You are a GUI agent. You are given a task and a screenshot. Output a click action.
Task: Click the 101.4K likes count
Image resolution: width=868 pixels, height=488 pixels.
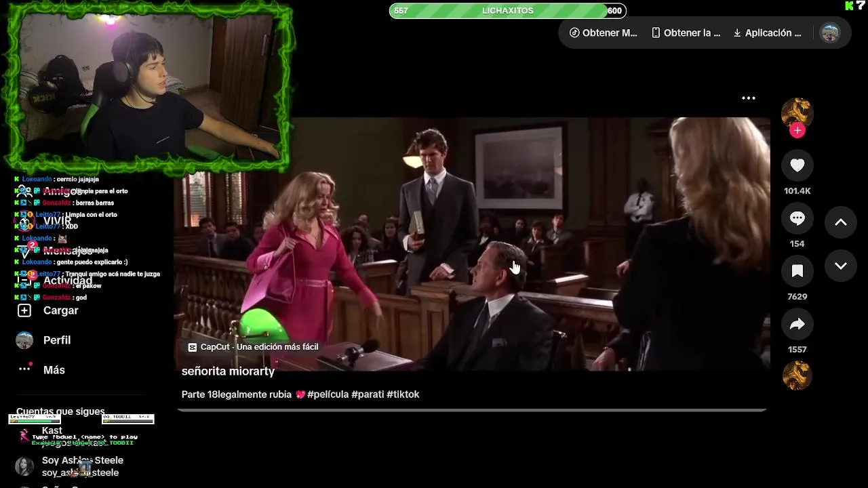(x=797, y=191)
